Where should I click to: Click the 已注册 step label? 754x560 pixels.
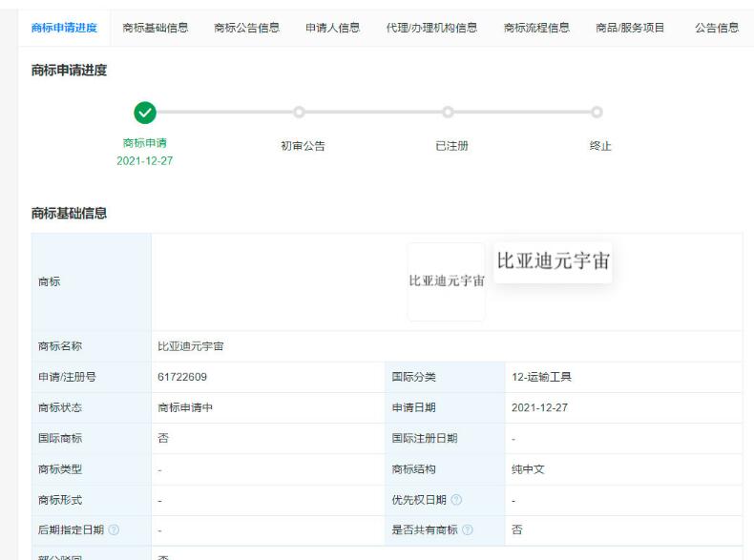pyautogui.click(x=451, y=146)
